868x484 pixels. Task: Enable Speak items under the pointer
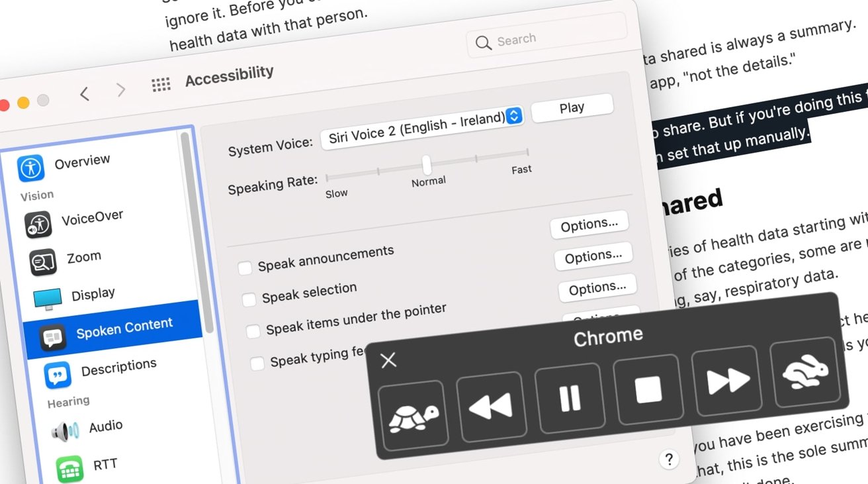click(x=253, y=330)
